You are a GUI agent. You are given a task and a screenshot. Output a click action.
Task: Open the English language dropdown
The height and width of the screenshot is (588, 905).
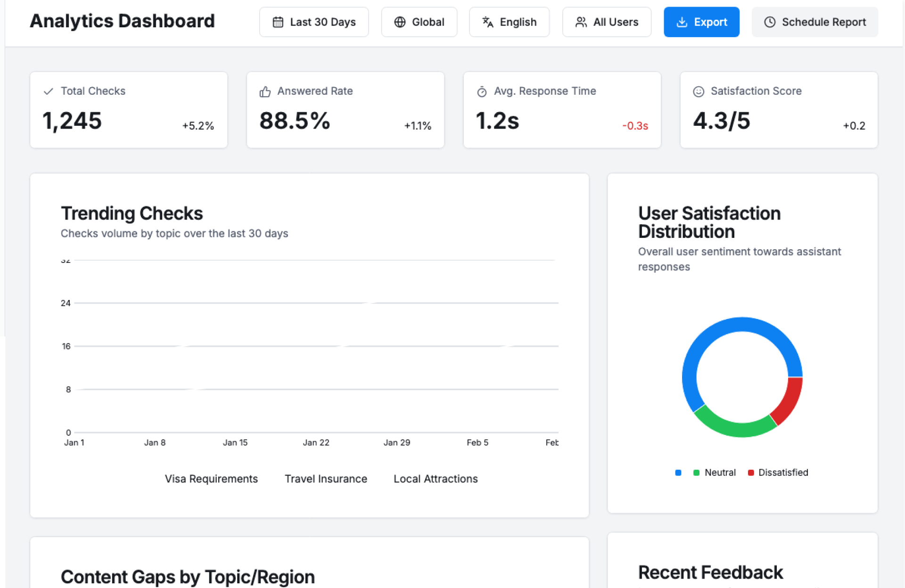pyautogui.click(x=509, y=22)
